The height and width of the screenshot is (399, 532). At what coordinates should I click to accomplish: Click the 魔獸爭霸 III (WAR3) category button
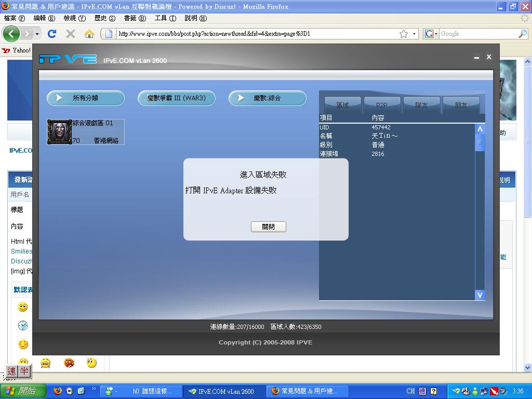pyautogui.click(x=176, y=98)
